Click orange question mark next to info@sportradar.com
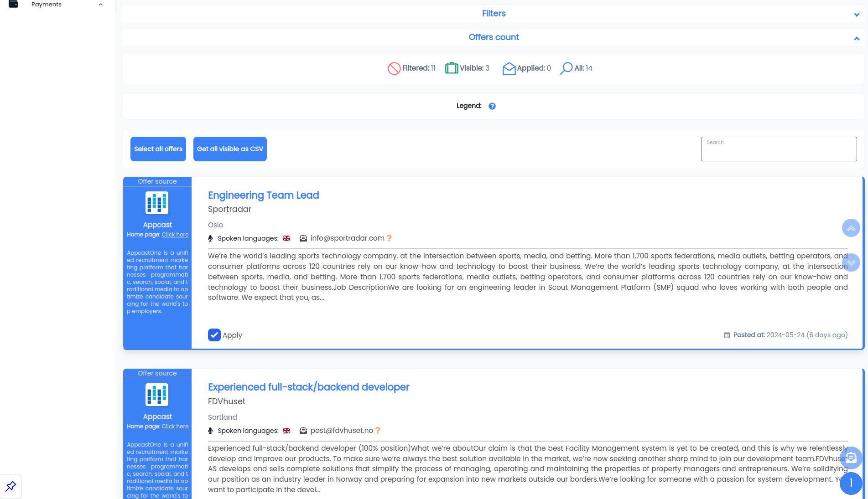The height and width of the screenshot is (499, 868). point(389,238)
